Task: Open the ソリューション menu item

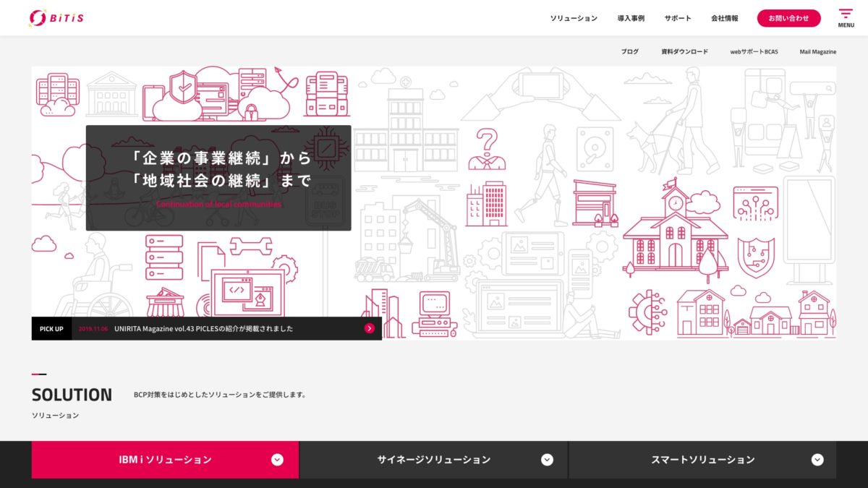Action: (x=574, y=18)
